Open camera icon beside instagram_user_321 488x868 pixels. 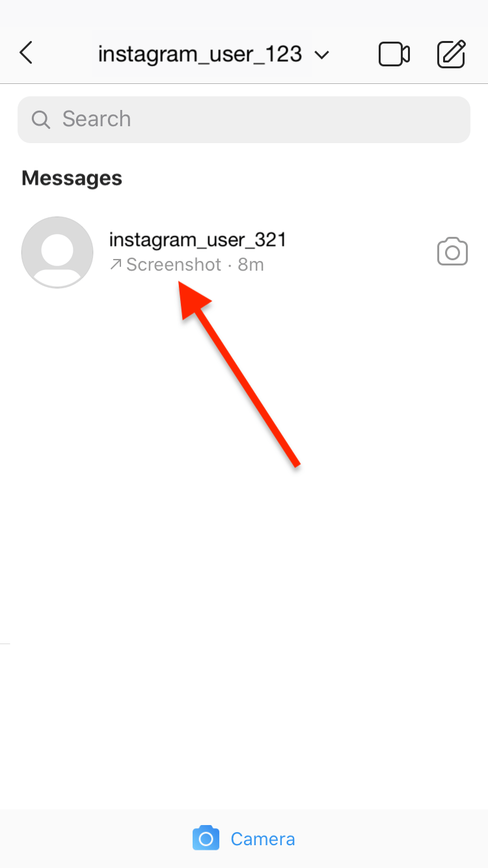pyautogui.click(x=452, y=252)
